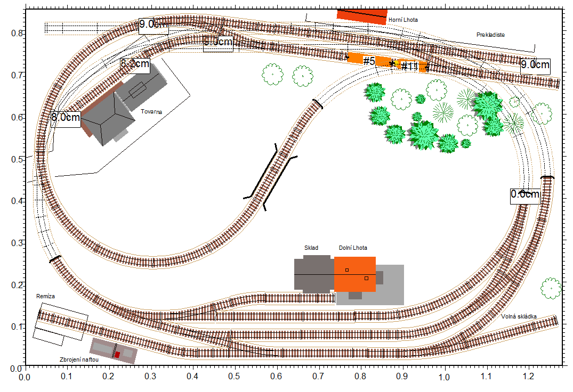
Task: Click the 8.2cm elevation label
Action: pyautogui.click(x=134, y=64)
